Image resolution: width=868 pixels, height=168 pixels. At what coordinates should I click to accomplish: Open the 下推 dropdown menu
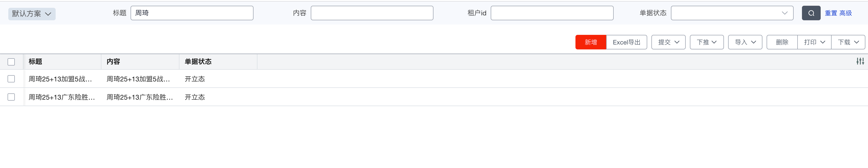707,42
